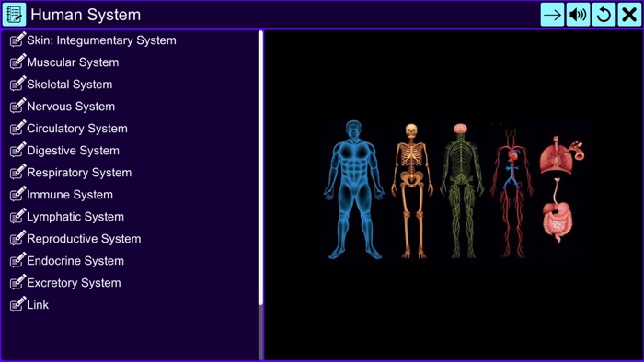Click edit icon beside Lymphatic System

pyautogui.click(x=17, y=216)
